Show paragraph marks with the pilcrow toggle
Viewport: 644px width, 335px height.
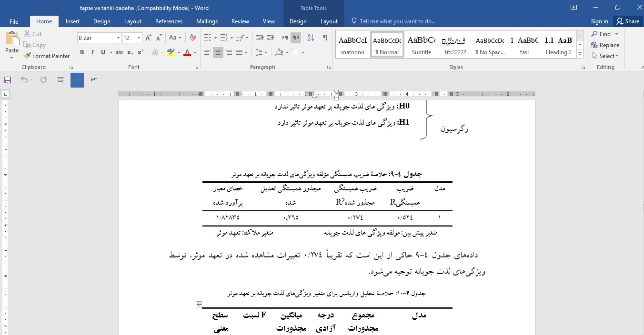tap(325, 37)
